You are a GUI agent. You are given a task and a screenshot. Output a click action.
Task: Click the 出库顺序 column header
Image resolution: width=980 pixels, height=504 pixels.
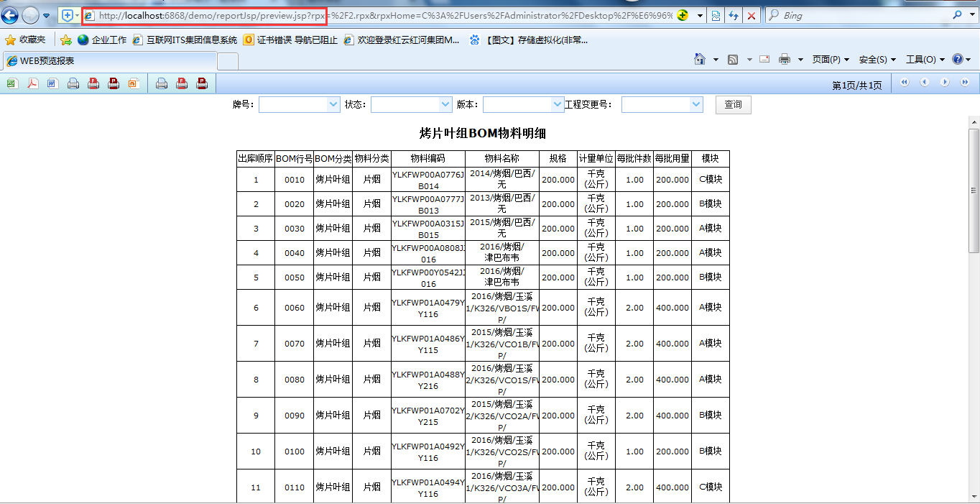pos(256,159)
